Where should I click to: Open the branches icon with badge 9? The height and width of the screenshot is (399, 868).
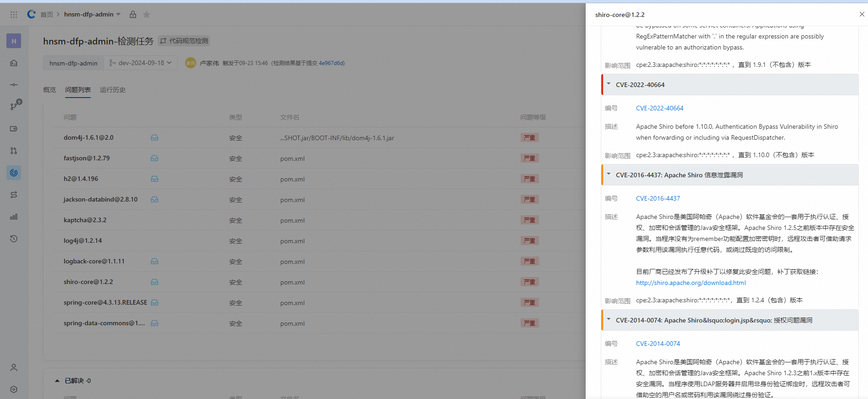point(15,105)
